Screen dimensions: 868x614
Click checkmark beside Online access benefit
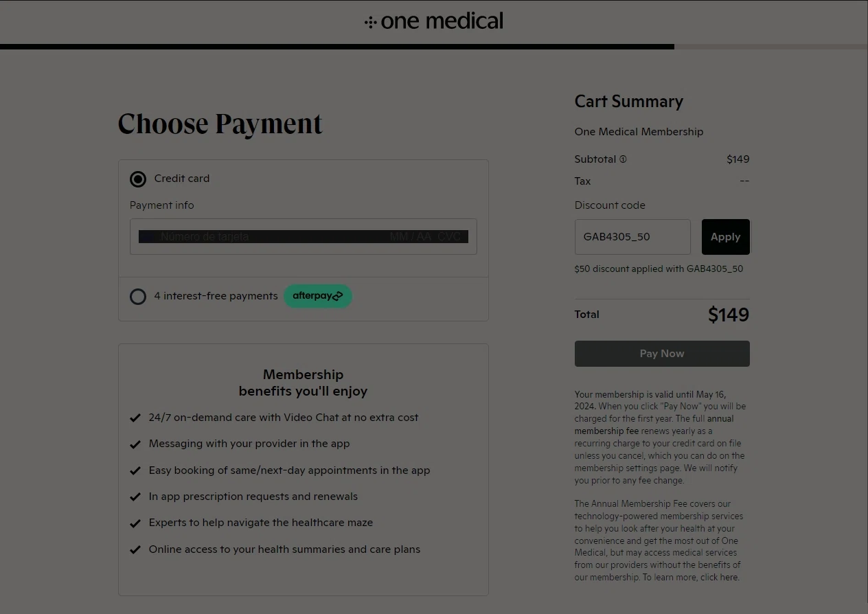click(135, 549)
